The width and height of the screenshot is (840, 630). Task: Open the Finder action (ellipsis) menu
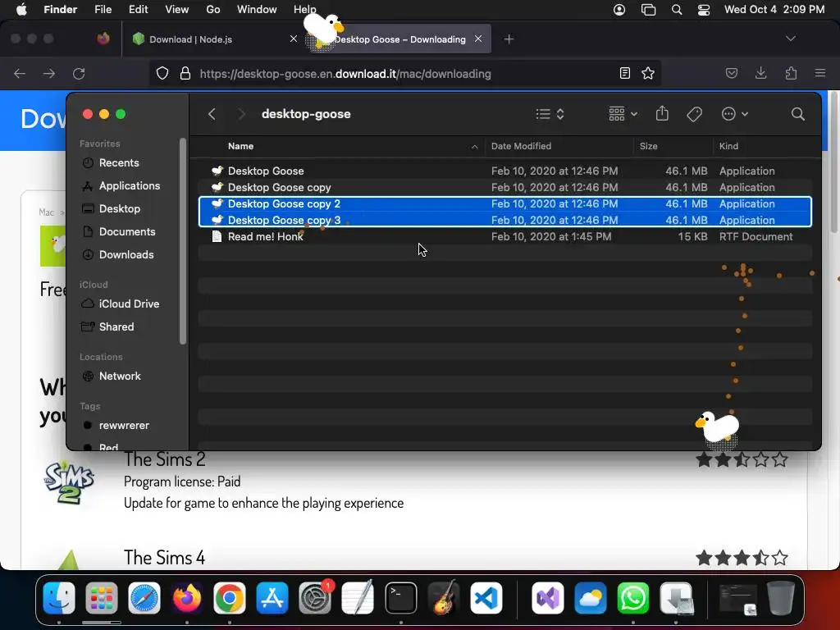(734, 114)
